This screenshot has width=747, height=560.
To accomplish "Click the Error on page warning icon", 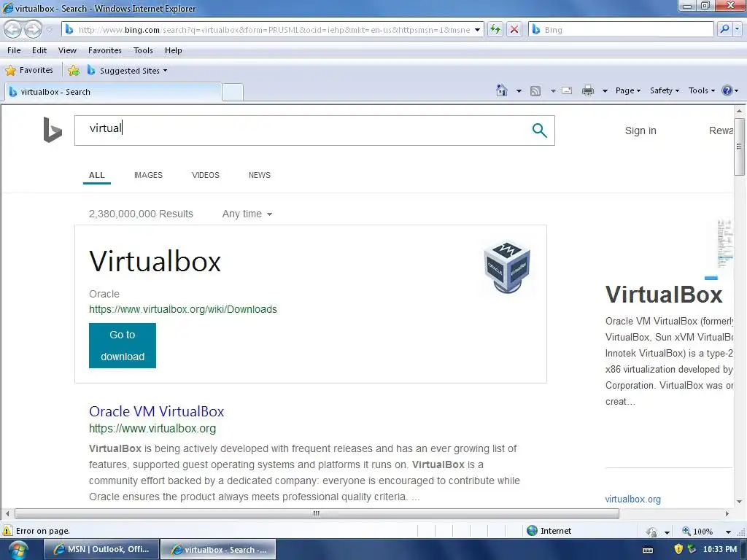I will (x=7, y=531).
